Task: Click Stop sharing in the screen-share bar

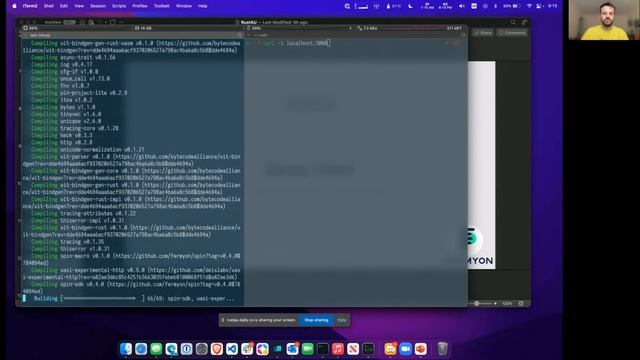Action: (316, 320)
